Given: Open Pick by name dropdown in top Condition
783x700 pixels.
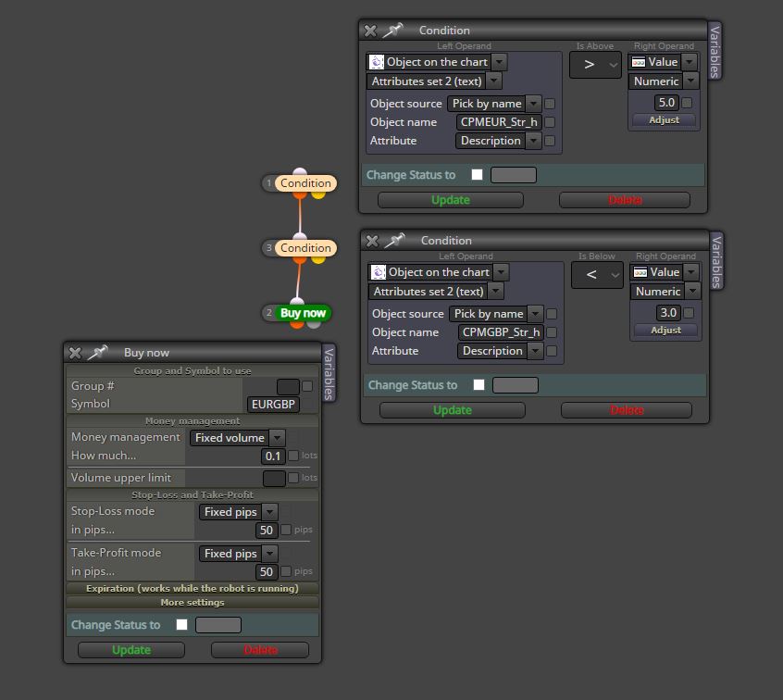Looking at the screenshot, I should pyautogui.click(x=533, y=104).
